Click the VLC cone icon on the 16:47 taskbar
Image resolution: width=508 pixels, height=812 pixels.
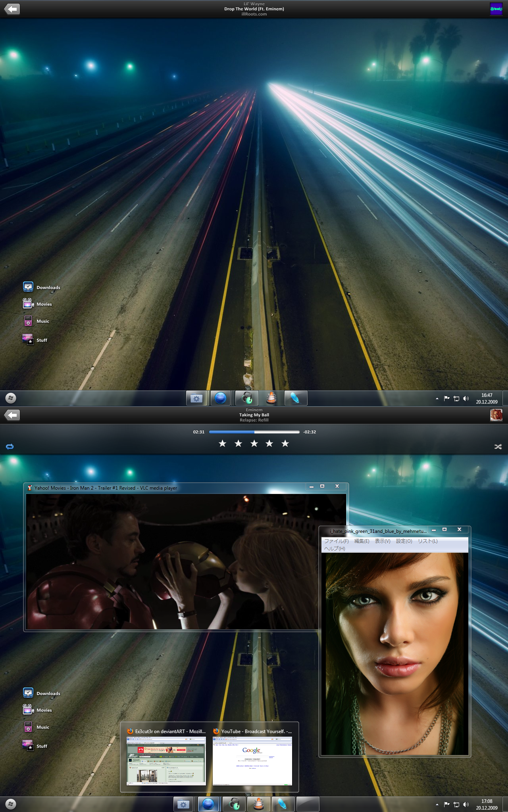click(x=271, y=398)
